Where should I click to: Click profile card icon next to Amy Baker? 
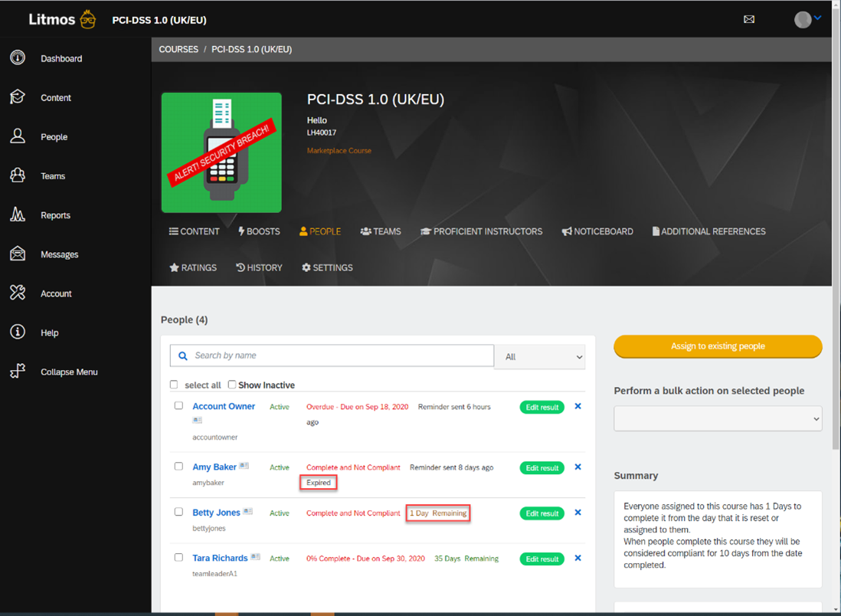pos(244,466)
